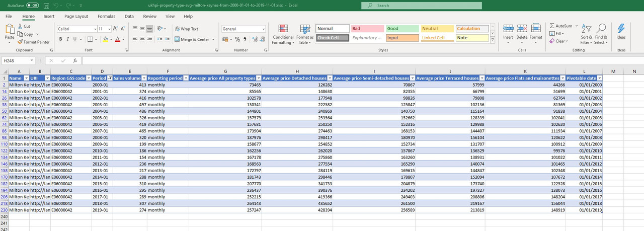644x231 pixels.
Task: Apply the Bad cell style
Action: [367, 29]
